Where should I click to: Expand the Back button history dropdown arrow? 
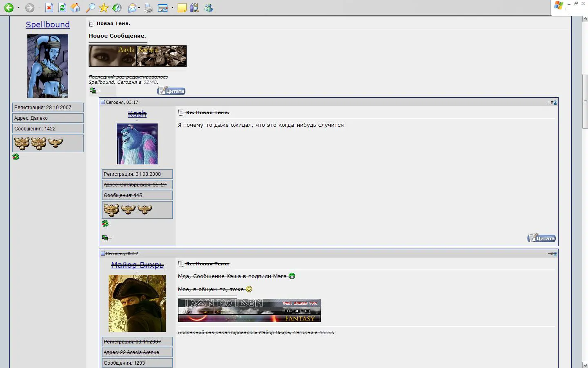(18, 8)
